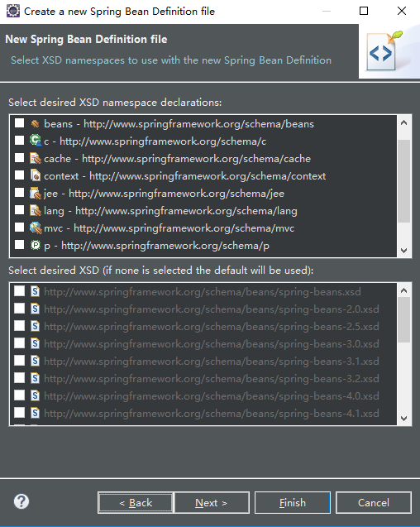
Task: Select the spring-beans-3.0.xsd checkbox
Action: click(19, 343)
